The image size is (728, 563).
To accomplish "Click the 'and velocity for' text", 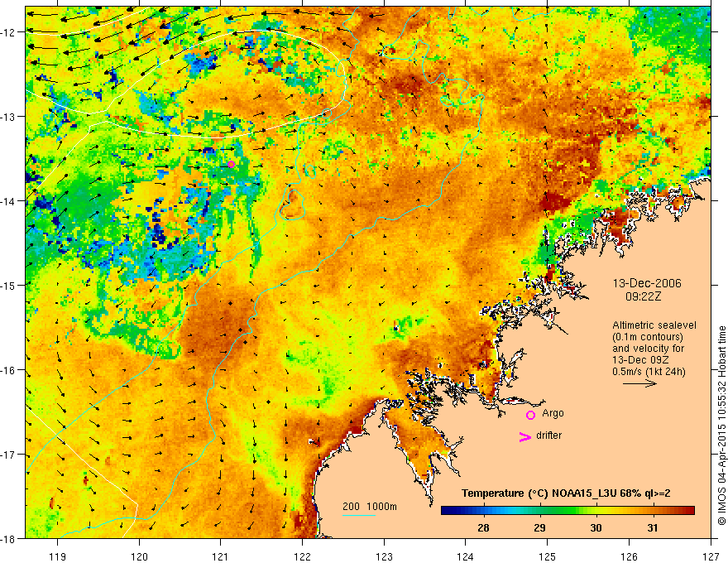I will pos(648,349).
